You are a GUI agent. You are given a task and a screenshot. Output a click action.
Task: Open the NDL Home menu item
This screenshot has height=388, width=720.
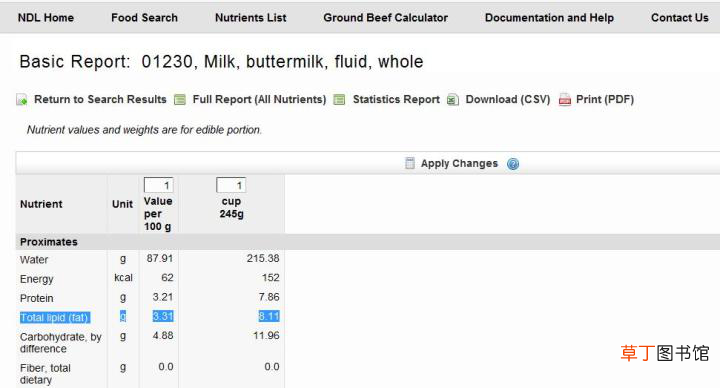[45, 17]
